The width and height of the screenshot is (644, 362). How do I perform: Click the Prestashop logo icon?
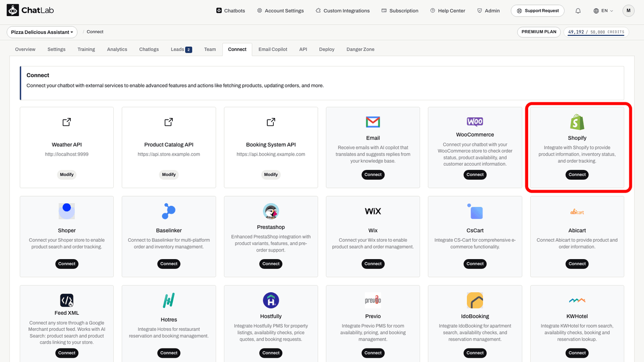(x=271, y=211)
